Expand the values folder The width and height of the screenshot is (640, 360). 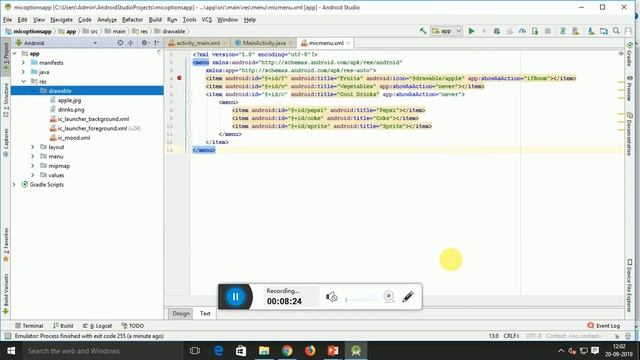point(33,175)
